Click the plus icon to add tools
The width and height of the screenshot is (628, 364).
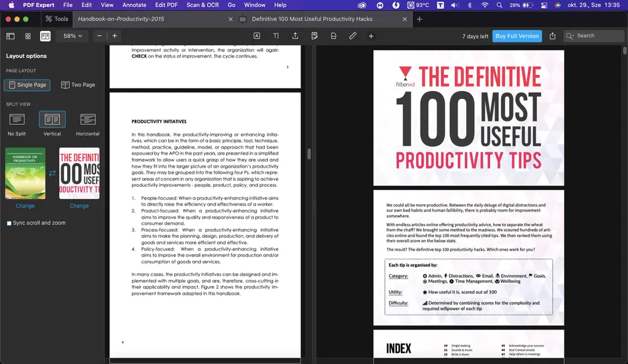click(x=371, y=36)
